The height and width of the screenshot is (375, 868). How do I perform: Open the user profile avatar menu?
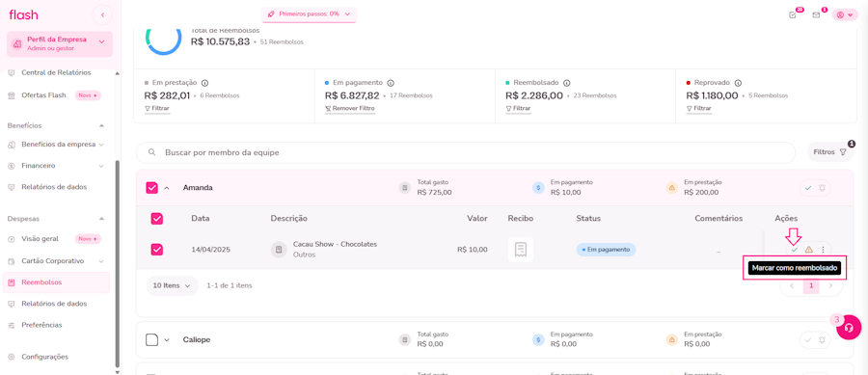point(845,14)
